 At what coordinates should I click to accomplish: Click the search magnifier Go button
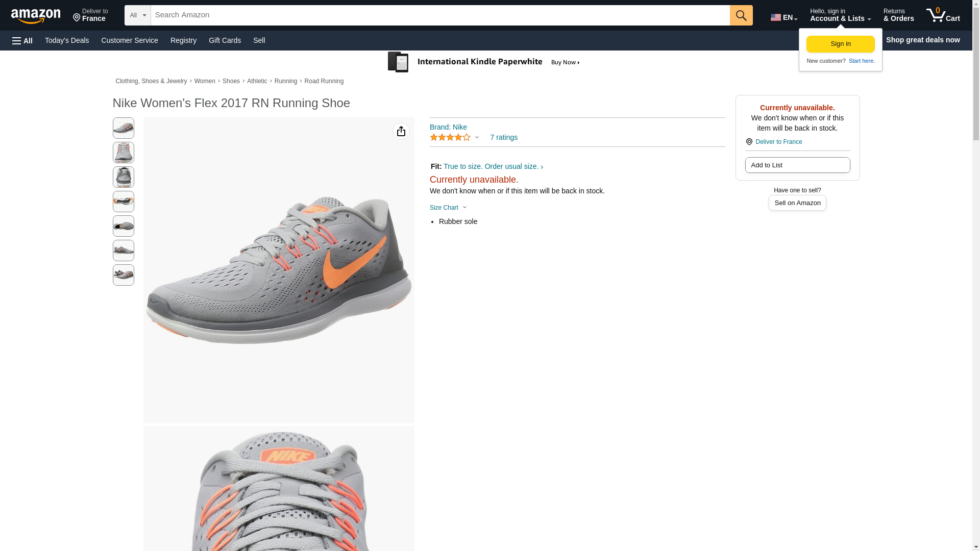[741, 15]
